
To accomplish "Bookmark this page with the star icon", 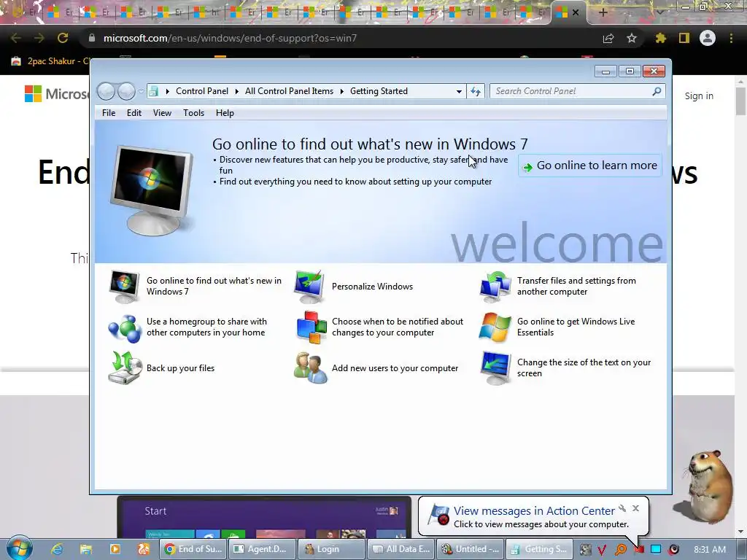I will [x=632, y=38].
